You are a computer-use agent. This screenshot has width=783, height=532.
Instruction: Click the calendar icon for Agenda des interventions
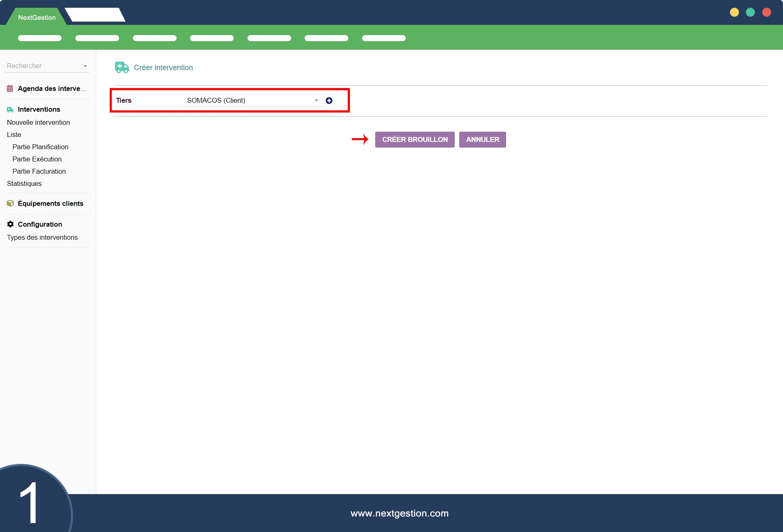(10, 88)
